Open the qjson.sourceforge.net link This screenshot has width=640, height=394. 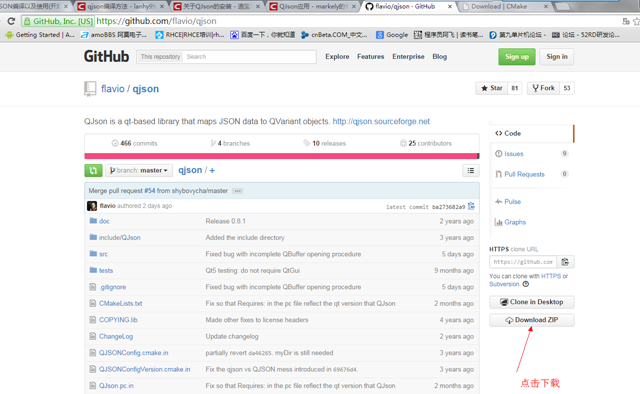coord(381,121)
